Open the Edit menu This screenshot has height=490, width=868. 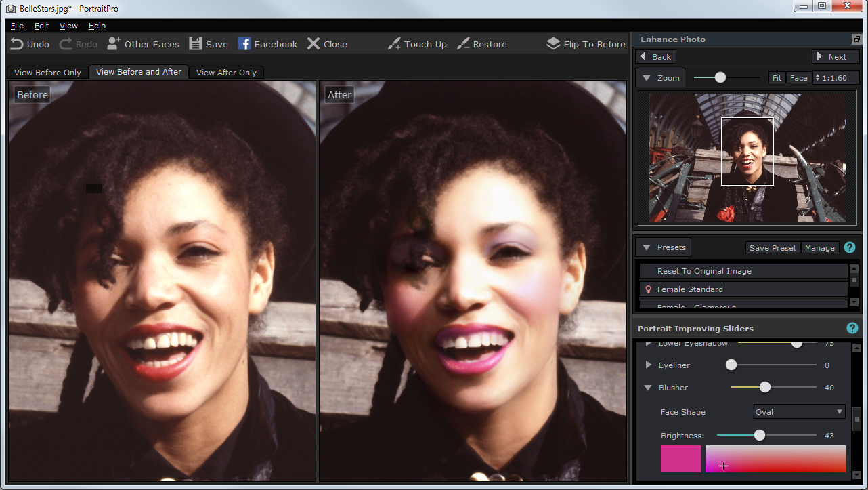click(x=41, y=26)
